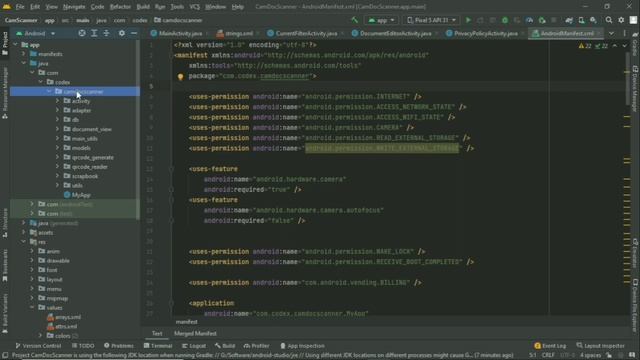Expand the adapter package
This screenshot has height=360, width=640.
(x=58, y=110)
